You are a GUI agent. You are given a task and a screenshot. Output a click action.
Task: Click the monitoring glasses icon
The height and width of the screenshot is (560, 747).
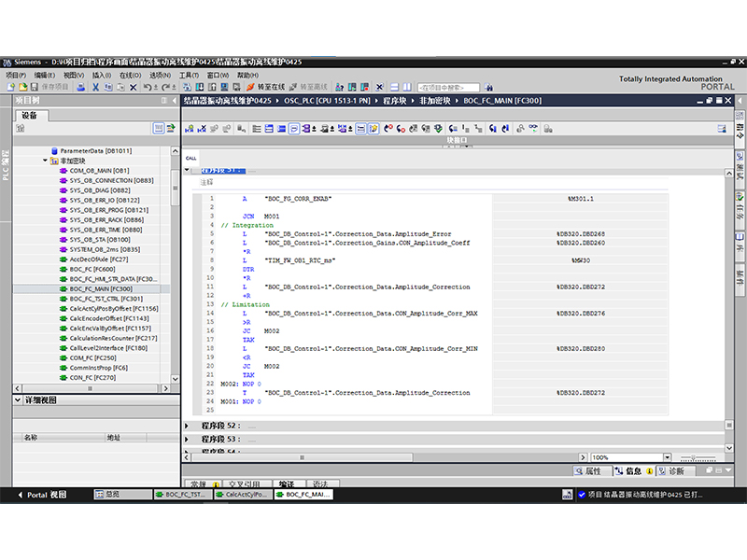[x=533, y=129]
